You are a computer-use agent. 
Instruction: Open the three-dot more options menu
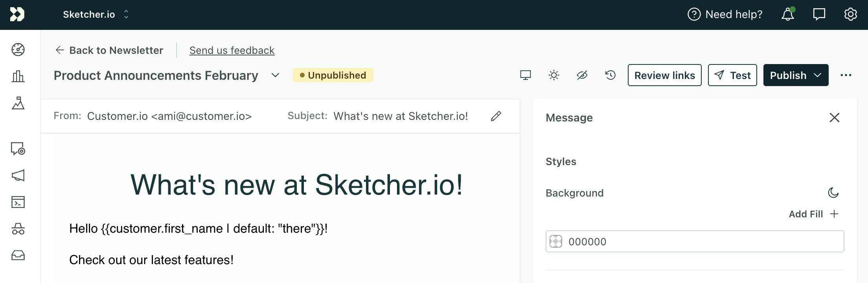[x=846, y=75]
